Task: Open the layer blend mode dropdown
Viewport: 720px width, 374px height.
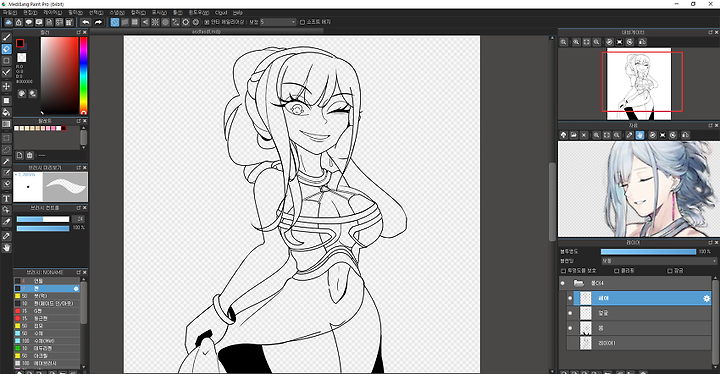Action: click(658, 261)
